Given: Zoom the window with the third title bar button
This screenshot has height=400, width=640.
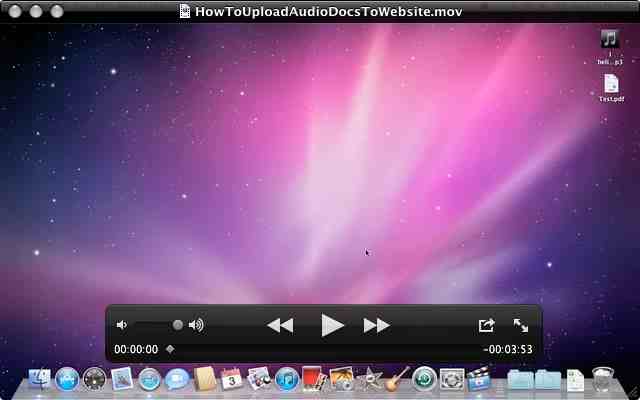Looking at the screenshot, I should 57,11.
